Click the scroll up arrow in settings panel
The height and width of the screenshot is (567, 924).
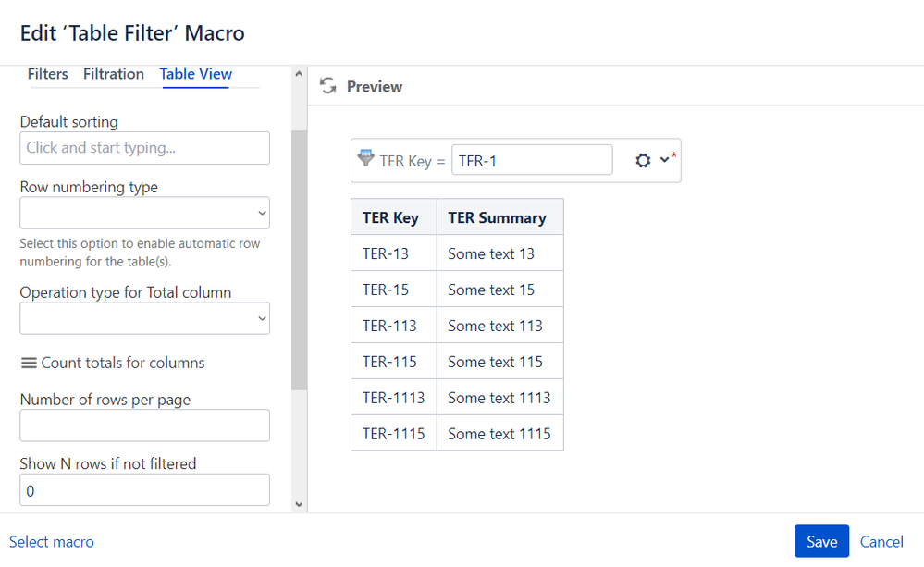(x=298, y=74)
